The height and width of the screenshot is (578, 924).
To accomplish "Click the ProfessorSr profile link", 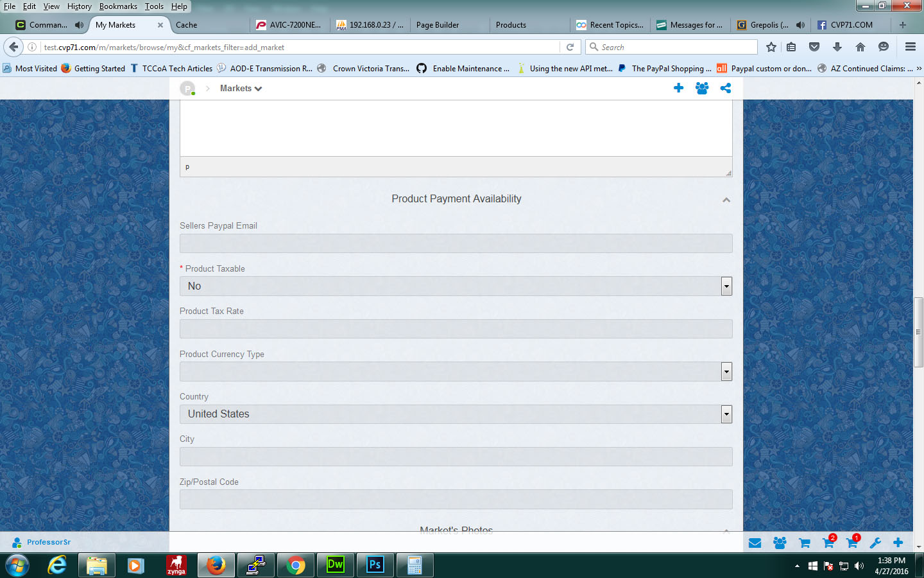I will (x=42, y=543).
